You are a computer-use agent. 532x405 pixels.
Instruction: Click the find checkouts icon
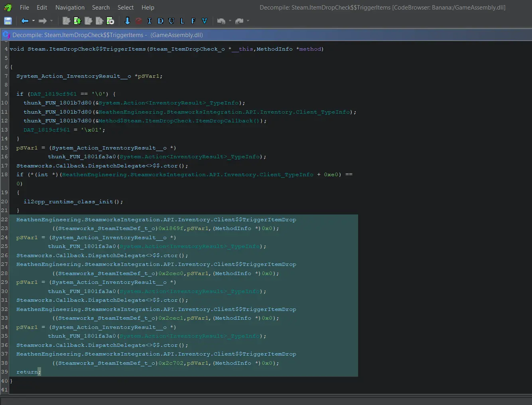(x=110, y=21)
